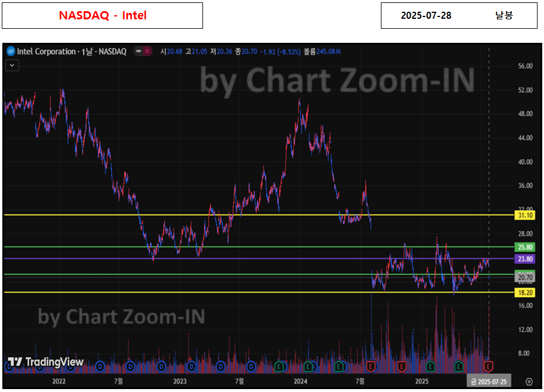Click the 16.00 price axis label
This screenshot has width=544, height=392.
(x=525, y=306)
